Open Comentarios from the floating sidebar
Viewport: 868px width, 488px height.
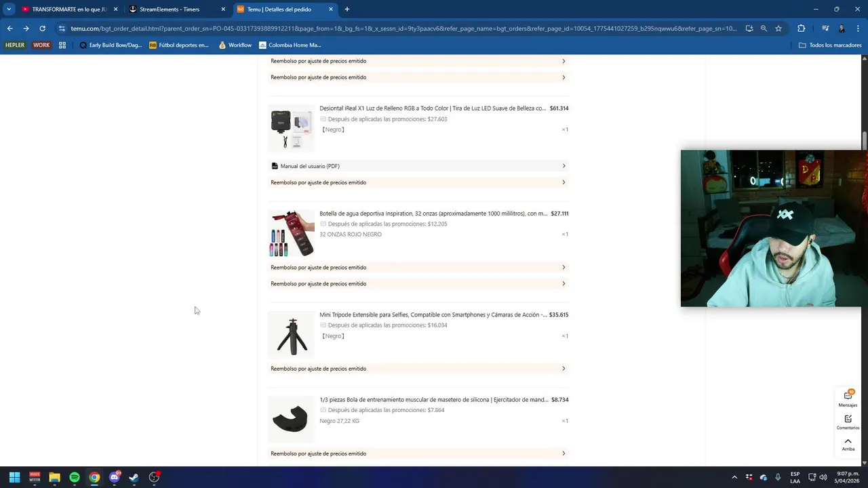pyautogui.click(x=848, y=422)
